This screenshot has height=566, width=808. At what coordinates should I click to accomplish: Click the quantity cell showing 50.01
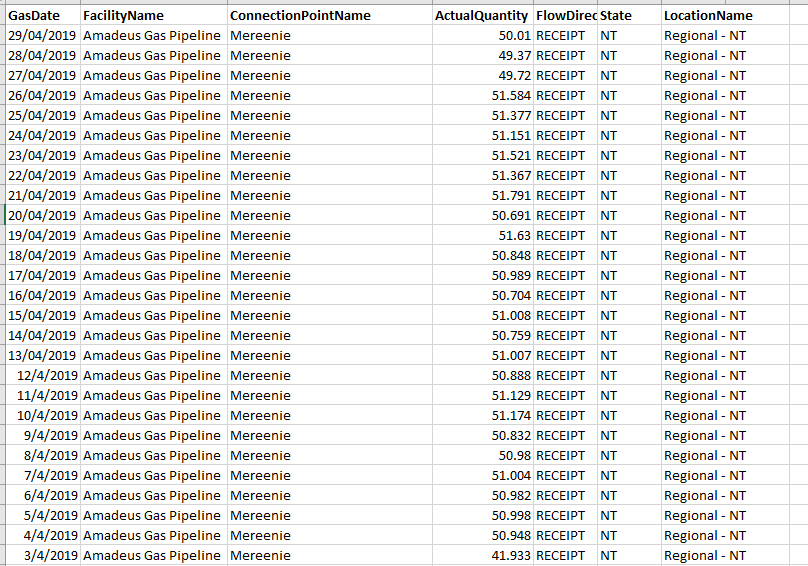(x=482, y=36)
